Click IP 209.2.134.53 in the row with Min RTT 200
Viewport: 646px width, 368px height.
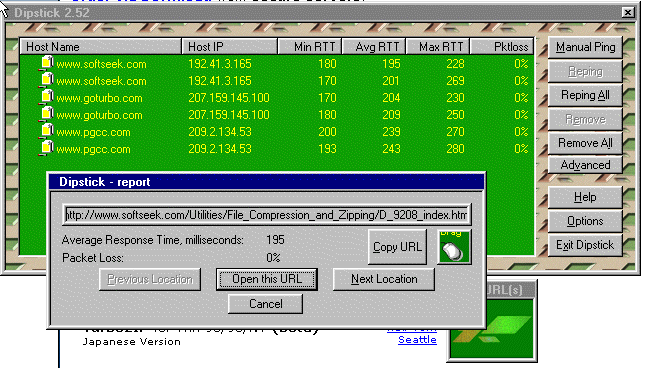[x=220, y=131]
